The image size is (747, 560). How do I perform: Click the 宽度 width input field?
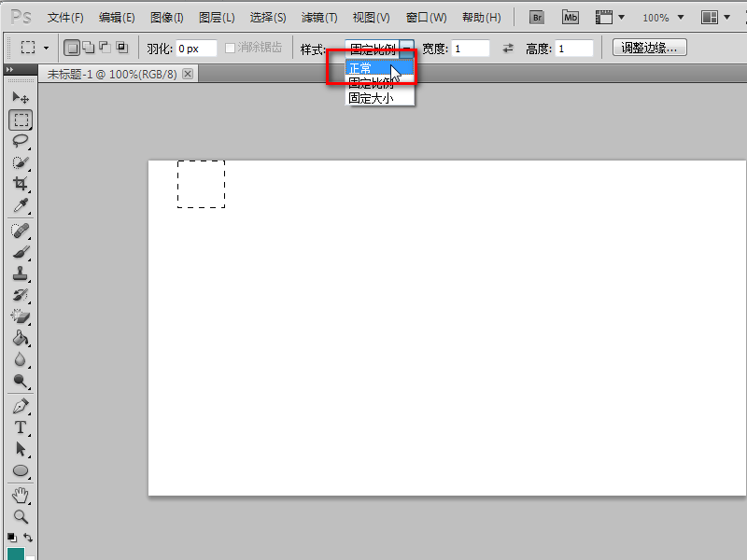pyautogui.click(x=471, y=49)
